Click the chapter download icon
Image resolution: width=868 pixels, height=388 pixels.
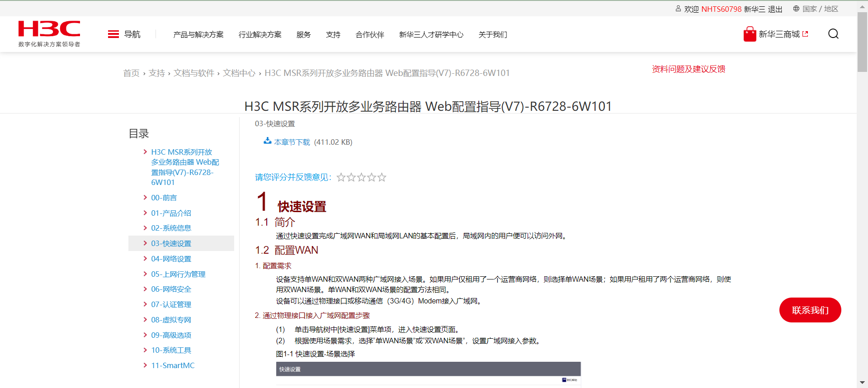268,141
